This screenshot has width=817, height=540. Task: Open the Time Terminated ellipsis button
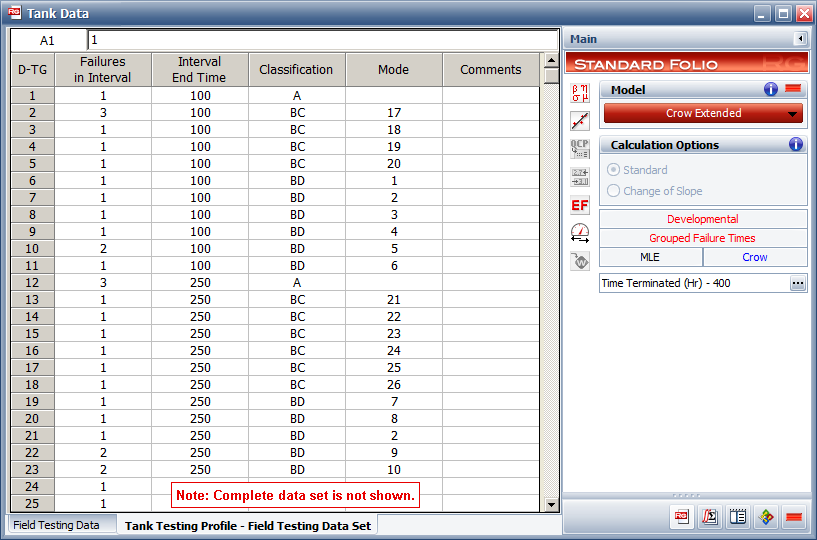797,283
